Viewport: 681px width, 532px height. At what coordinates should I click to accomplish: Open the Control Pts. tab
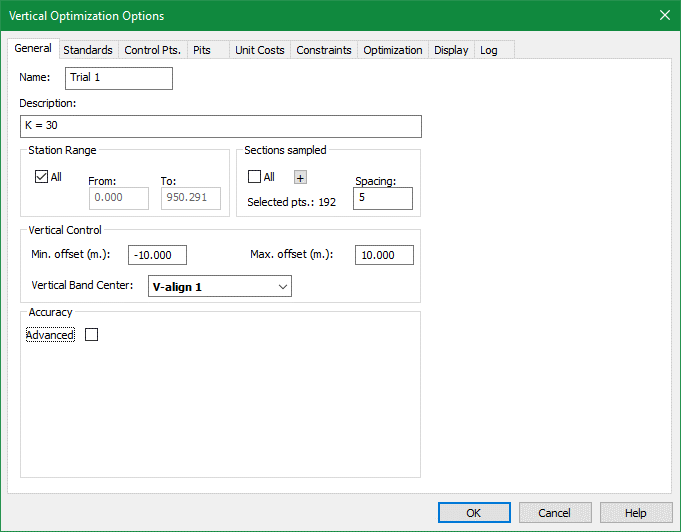(152, 50)
